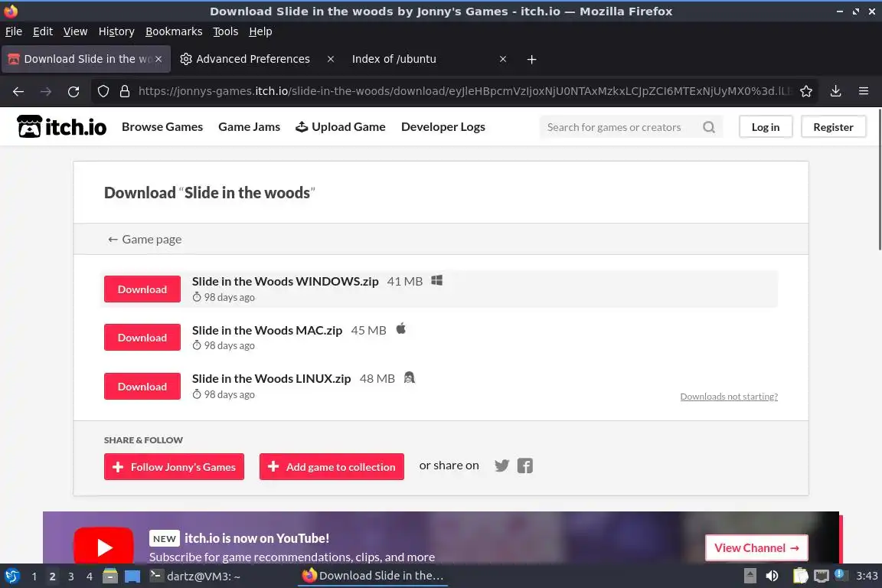This screenshot has height=588, width=882.
Task: Download Slide in the Woods WINDOWS.zip
Action: tap(142, 289)
